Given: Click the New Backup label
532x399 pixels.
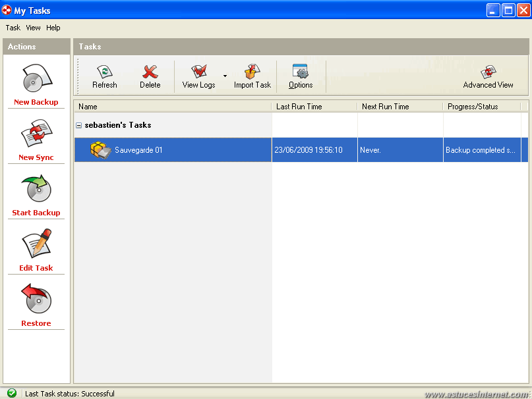Looking at the screenshot, I should (x=36, y=102).
